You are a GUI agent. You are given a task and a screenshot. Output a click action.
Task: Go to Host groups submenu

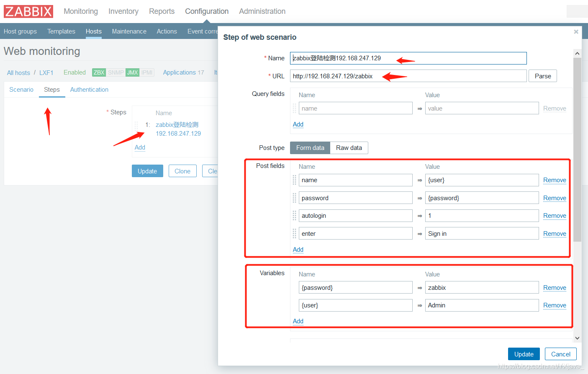(20, 31)
